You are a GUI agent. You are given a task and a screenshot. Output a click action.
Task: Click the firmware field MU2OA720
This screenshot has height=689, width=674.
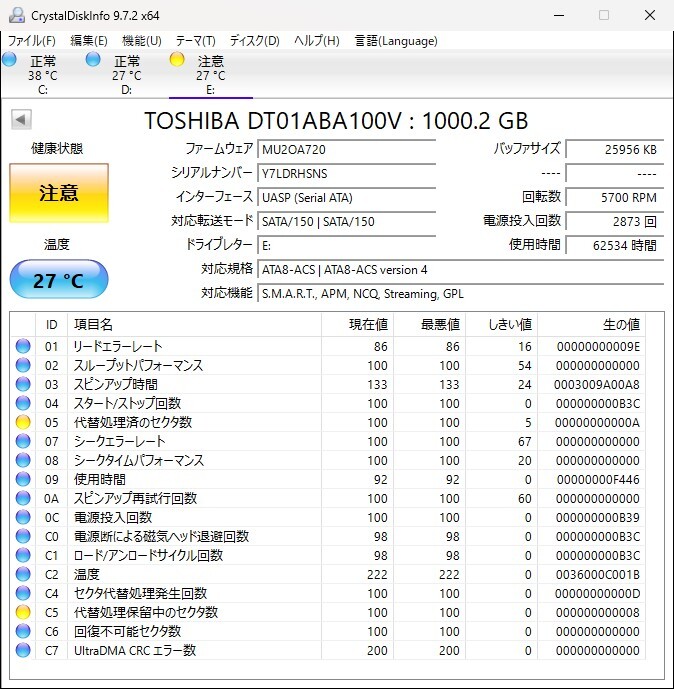(x=346, y=149)
